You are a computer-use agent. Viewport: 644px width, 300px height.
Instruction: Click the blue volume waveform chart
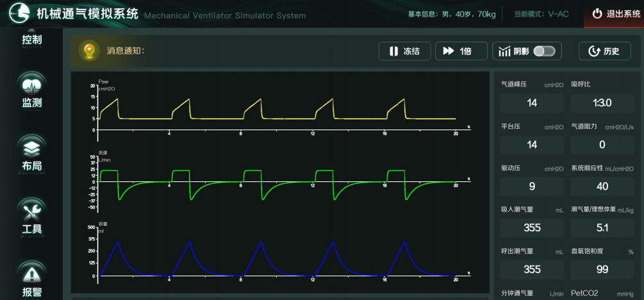pyautogui.click(x=282, y=253)
